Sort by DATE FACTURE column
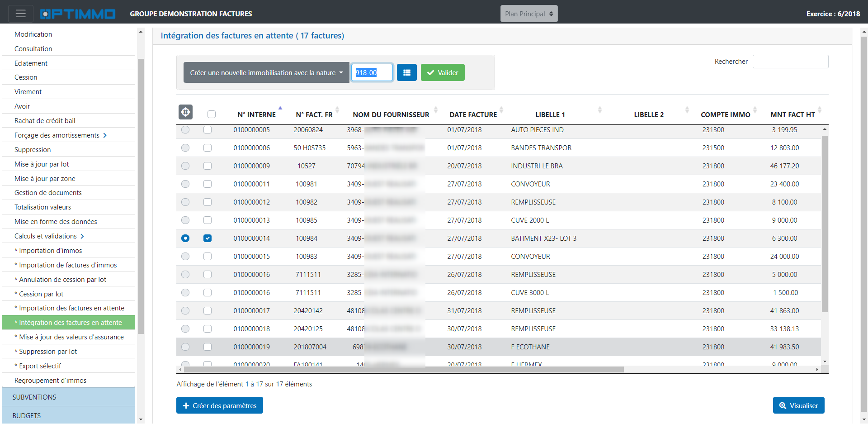 473,114
